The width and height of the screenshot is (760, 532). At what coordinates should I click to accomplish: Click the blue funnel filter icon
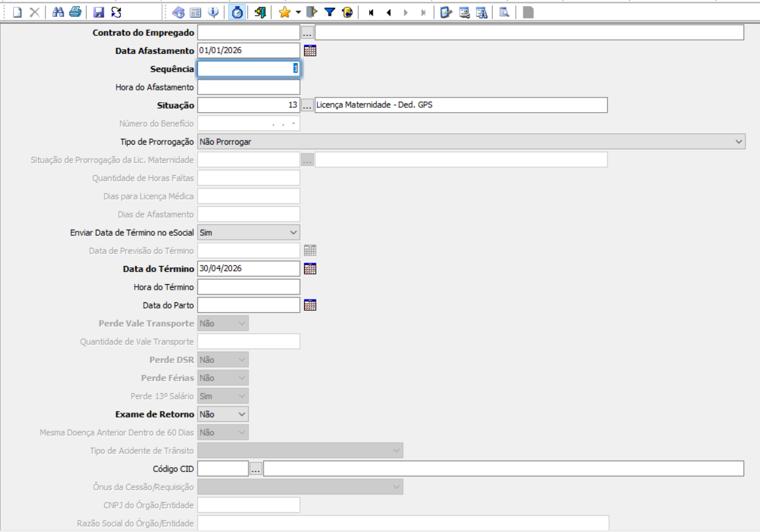click(330, 12)
